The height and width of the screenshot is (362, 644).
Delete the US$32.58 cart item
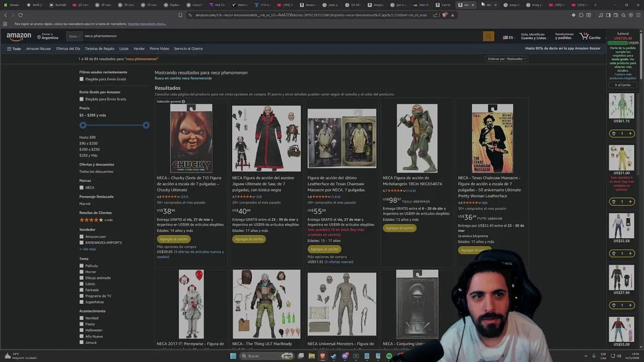coord(613,253)
